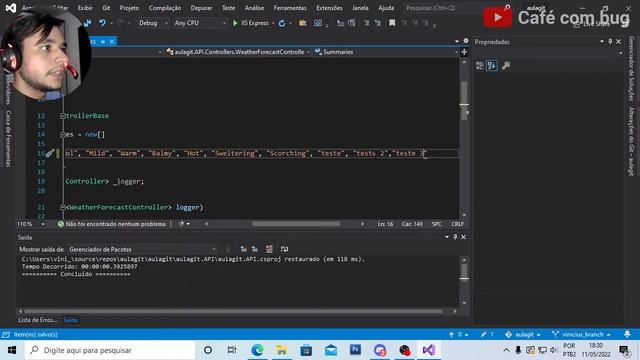Expand the IIS Express launch options arrow
Image resolution: width=640 pixels, height=360 pixels.
click(x=273, y=23)
